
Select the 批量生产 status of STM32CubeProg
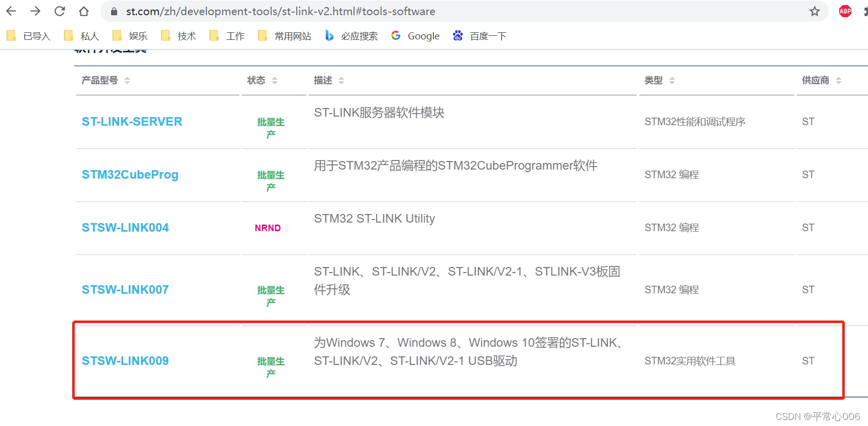coord(271,181)
